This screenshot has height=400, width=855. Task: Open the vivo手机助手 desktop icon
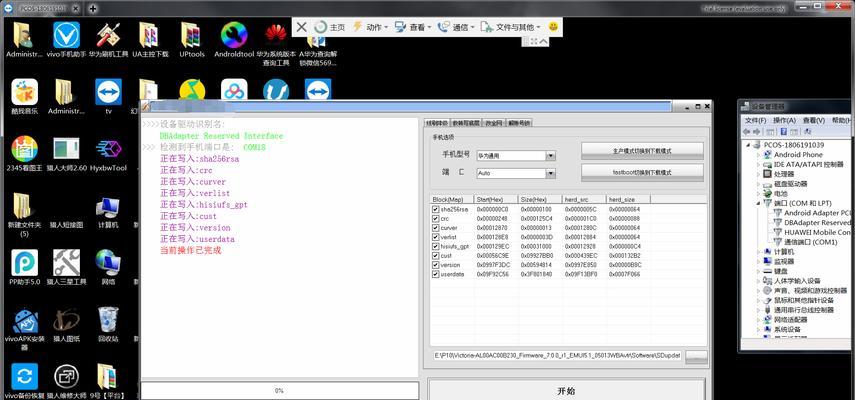pyautogui.click(x=66, y=39)
